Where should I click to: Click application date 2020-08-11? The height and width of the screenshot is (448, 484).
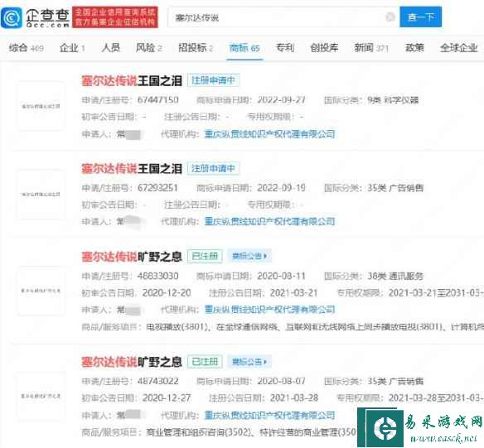click(281, 276)
